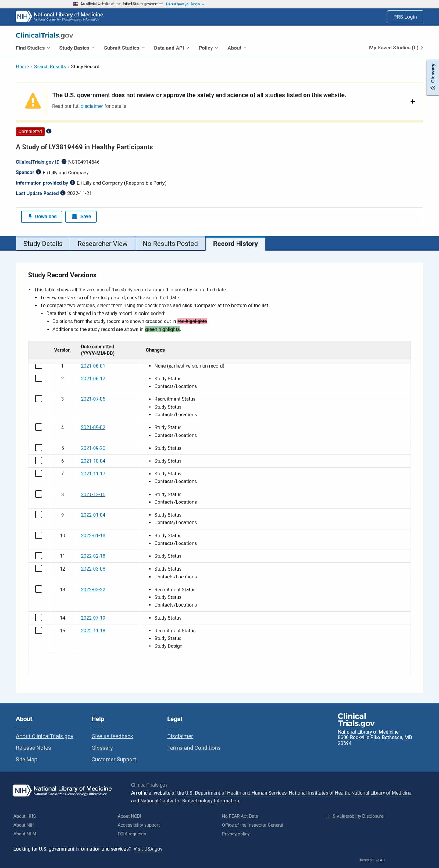Open version submitted on 2021-12-16
Viewport: 439px width, 868px height.
[93, 494]
